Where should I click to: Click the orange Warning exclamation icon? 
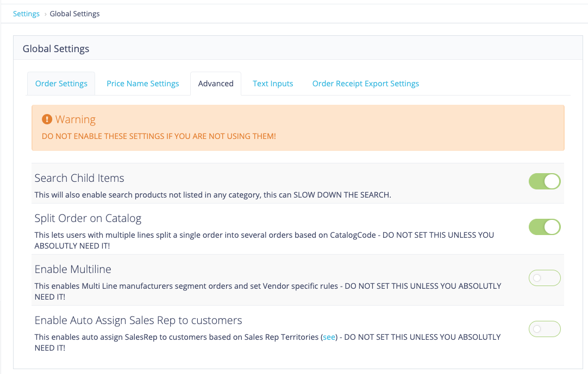click(47, 119)
